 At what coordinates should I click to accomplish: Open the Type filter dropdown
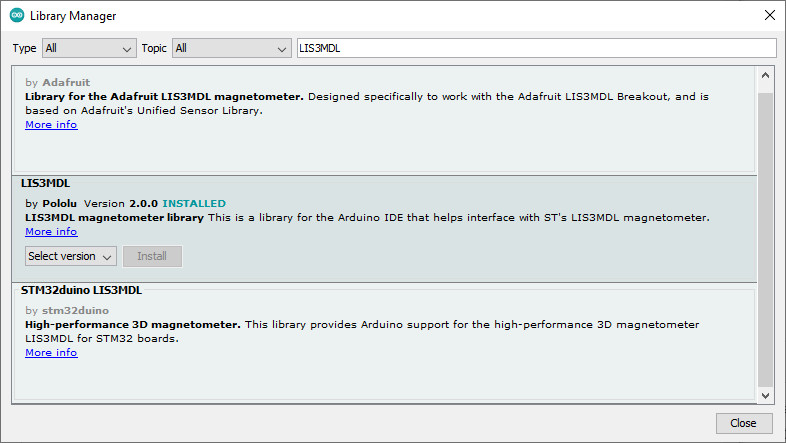coord(89,49)
